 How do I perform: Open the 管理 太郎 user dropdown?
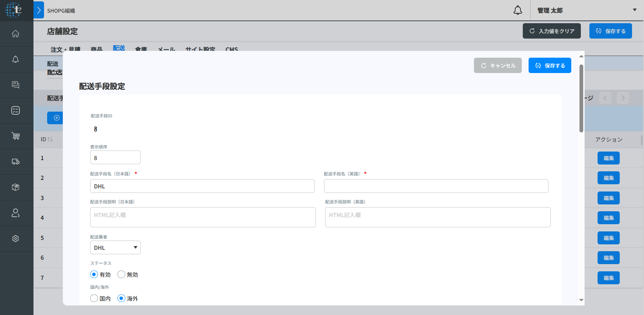[x=587, y=10]
